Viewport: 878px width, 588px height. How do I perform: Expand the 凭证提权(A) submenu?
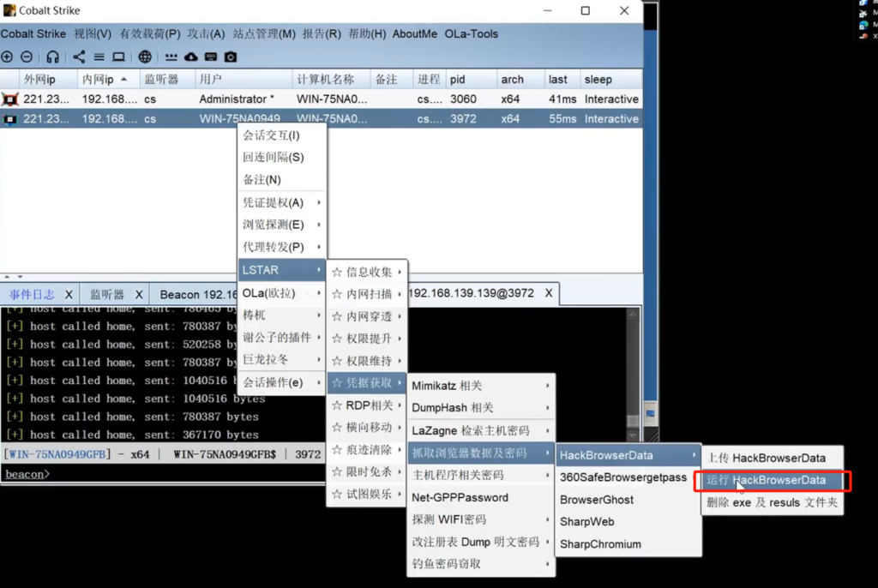point(281,202)
